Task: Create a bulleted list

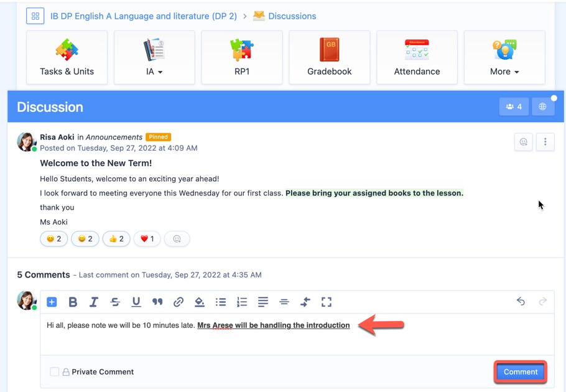Action: (221, 302)
